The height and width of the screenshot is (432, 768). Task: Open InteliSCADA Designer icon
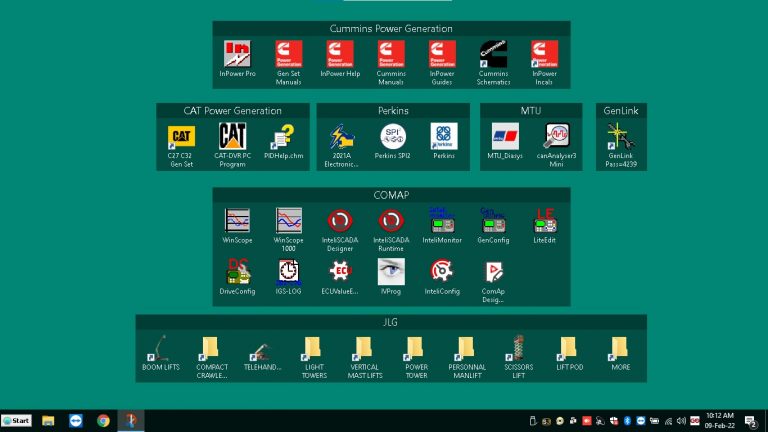[x=341, y=220]
